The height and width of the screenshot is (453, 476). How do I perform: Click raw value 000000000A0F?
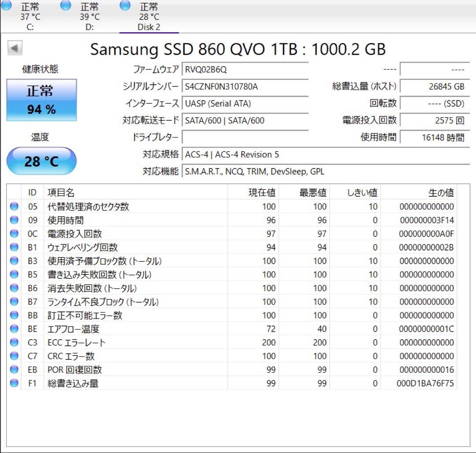coord(427,234)
